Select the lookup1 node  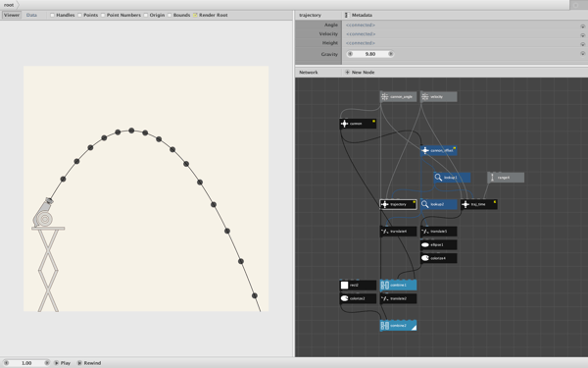(452, 178)
